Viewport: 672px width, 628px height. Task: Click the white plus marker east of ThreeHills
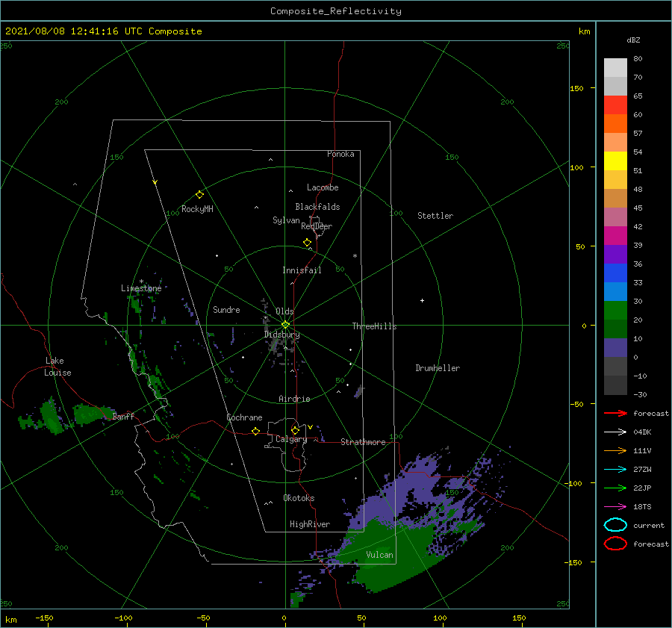coord(422,300)
